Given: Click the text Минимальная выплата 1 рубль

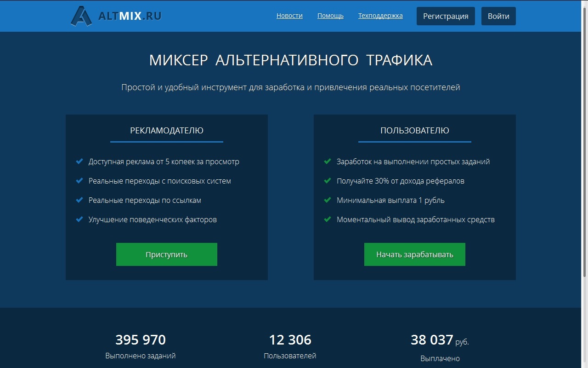Looking at the screenshot, I should [390, 201].
